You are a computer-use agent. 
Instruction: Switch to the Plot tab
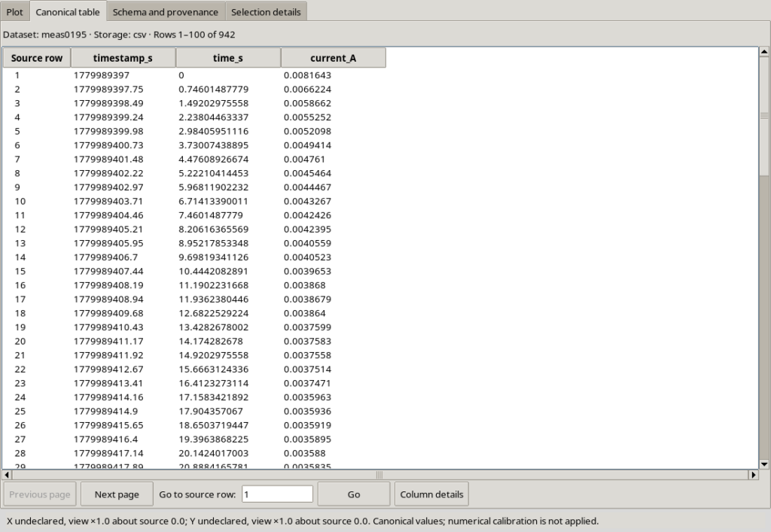point(15,12)
